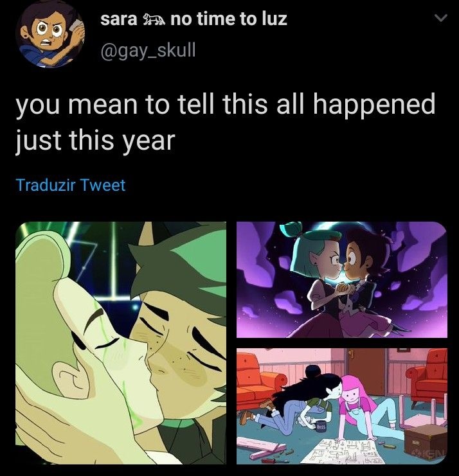Open the @gay_skull handle
Image resolution: width=459 pixels, height=476 pixels.
coord(148,50)
